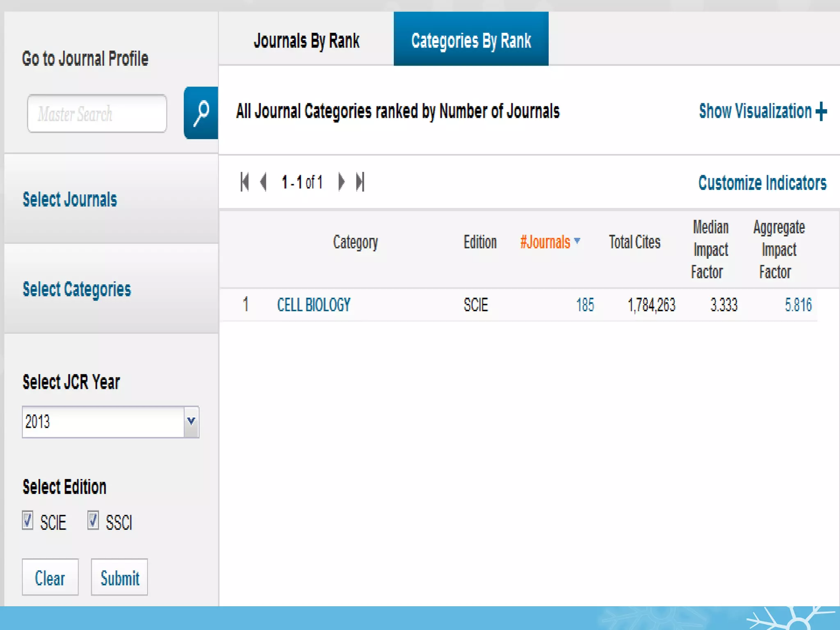Viewport: 840px width, 630px height.
Task: Click plus icon beside Show Visualization
Action: (821, 111)
